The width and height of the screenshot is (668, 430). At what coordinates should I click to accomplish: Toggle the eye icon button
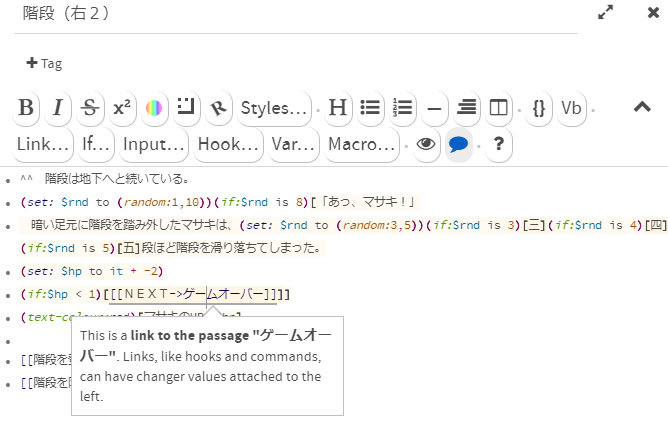point(427,144)
